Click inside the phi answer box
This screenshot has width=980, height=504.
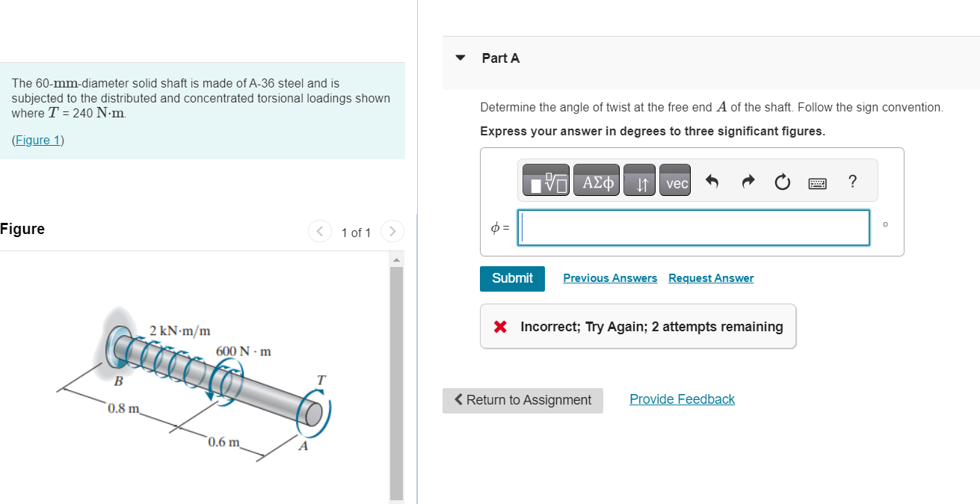coord(693,227)
